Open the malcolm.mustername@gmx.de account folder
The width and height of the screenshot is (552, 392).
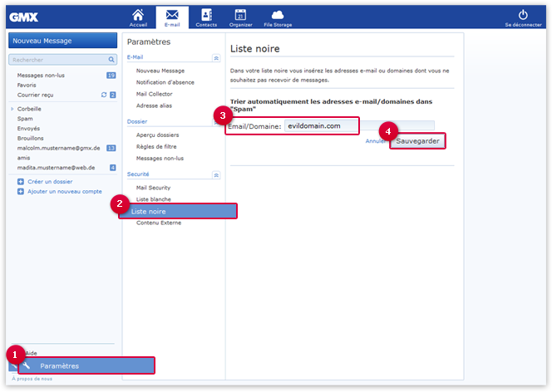tap(58, 148)
